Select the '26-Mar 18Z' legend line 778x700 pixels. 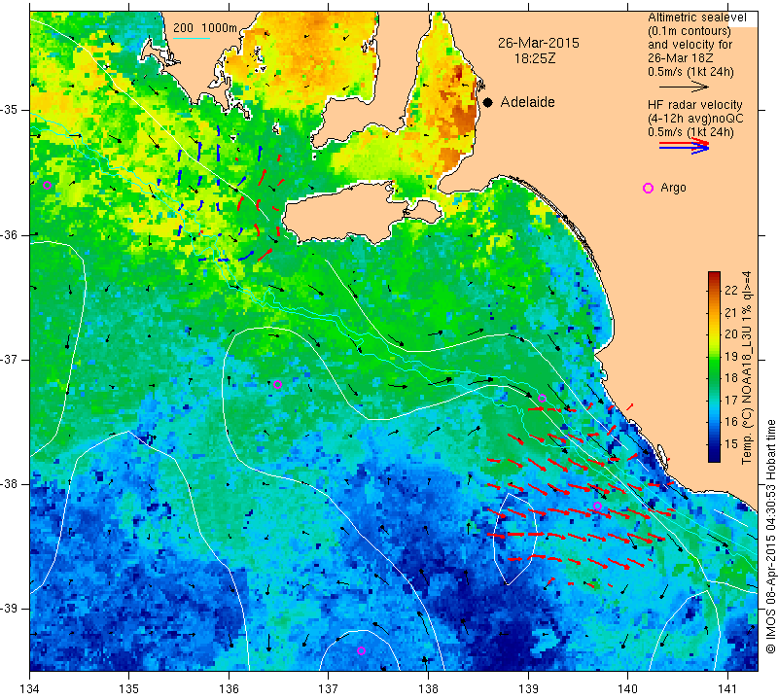tap(681, 58)
